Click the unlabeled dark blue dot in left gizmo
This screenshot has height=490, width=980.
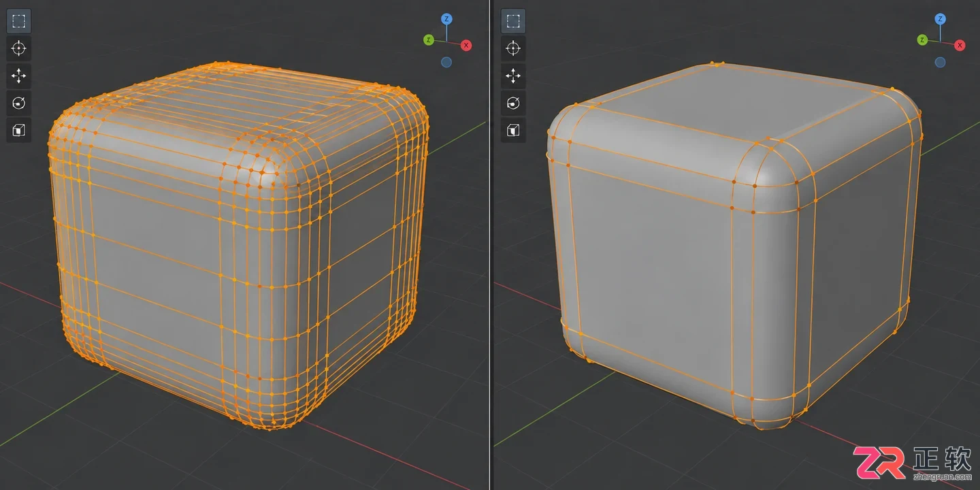[x=446, y=62]
